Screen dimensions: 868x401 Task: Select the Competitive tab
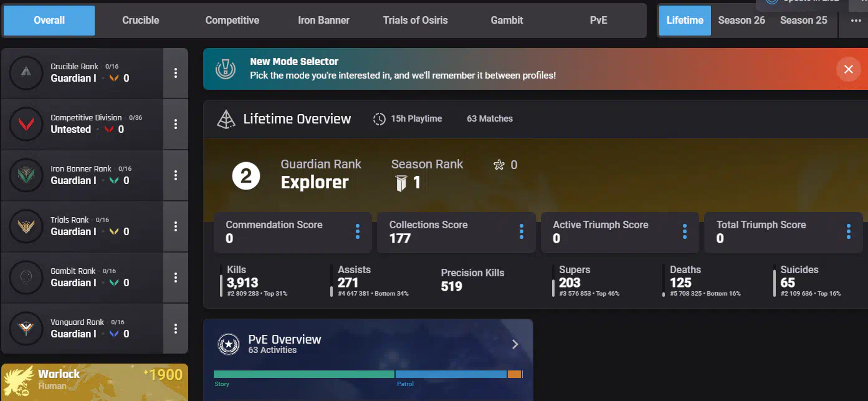(x=232, y=21)
